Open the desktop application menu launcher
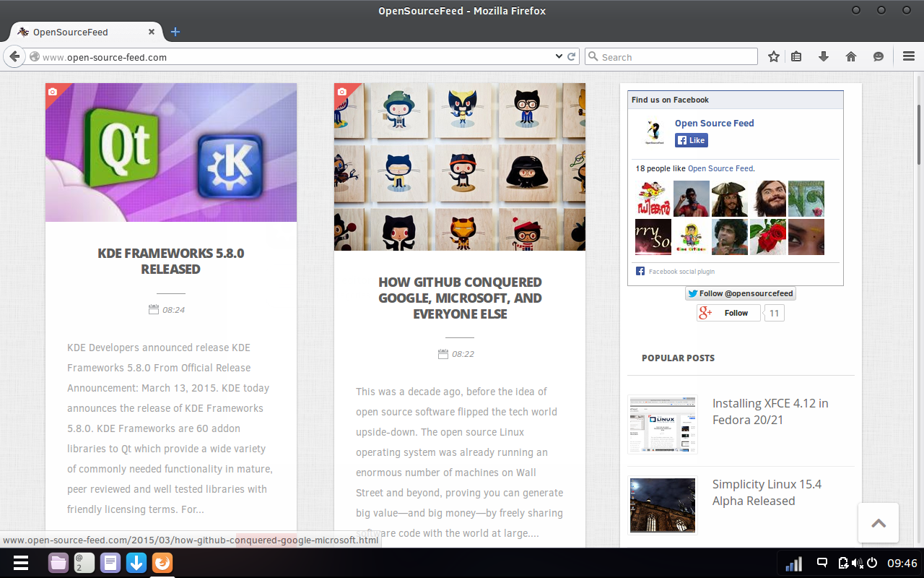924x578 pixels. coord(21,563)
